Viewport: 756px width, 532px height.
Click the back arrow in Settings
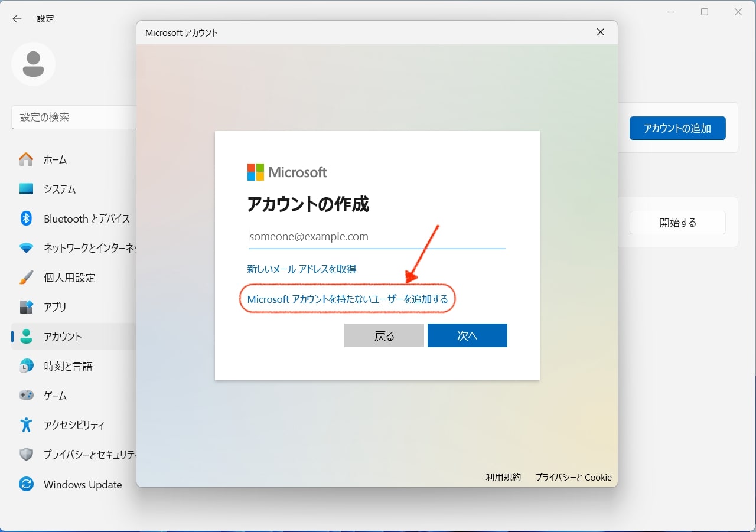[16, 18]
